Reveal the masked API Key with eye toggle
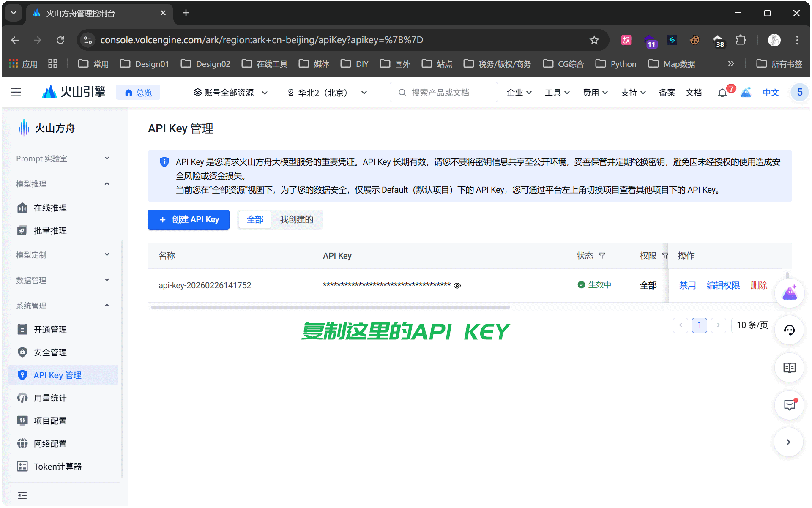This screenshot has width=812, height=508. click(457, 286)
